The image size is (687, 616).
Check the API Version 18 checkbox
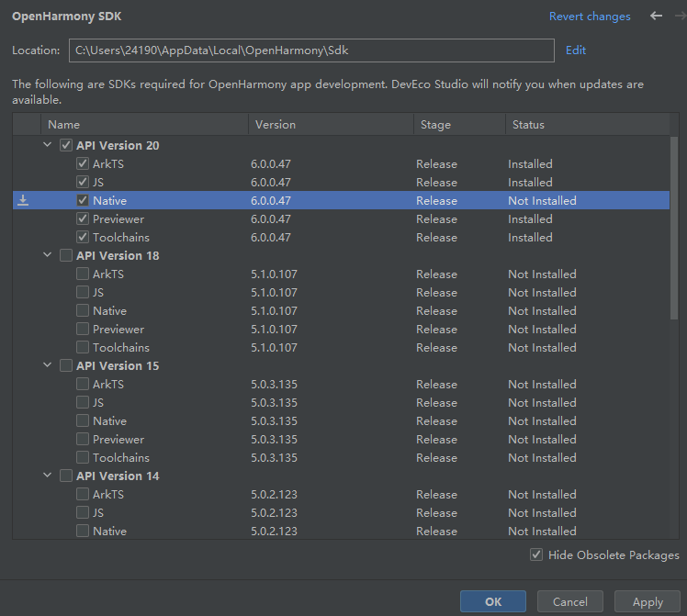(66, 256)
